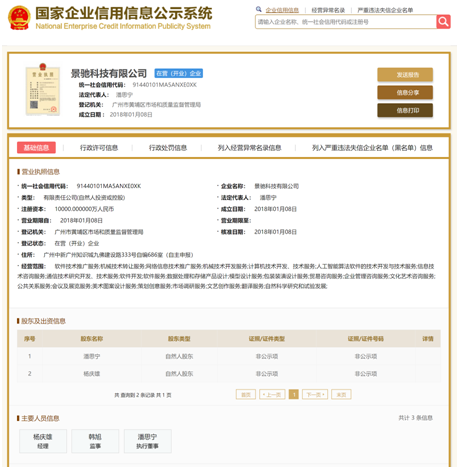This screenshot has width=459, height=469.
Task: Switch to the 行政处罚信息 tab
Action: (168, 148)
